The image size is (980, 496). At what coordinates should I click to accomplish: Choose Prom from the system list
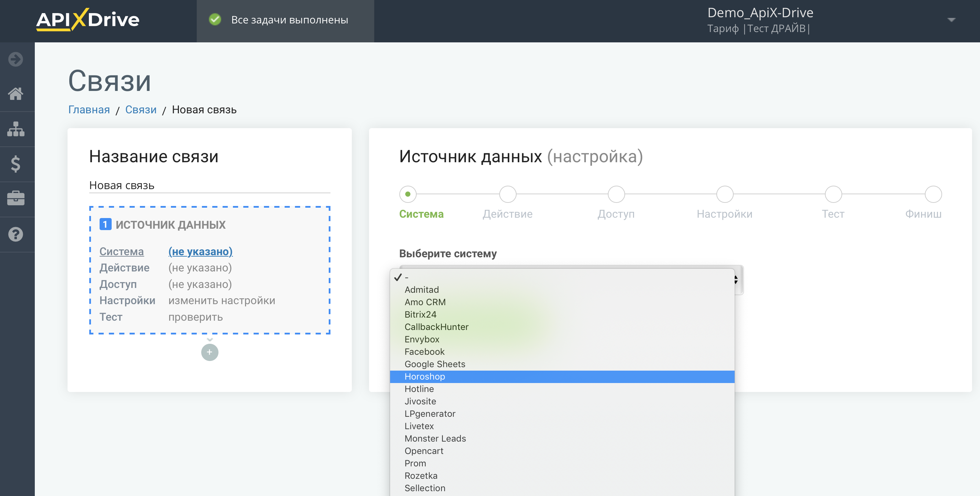(x=562, y=464)
